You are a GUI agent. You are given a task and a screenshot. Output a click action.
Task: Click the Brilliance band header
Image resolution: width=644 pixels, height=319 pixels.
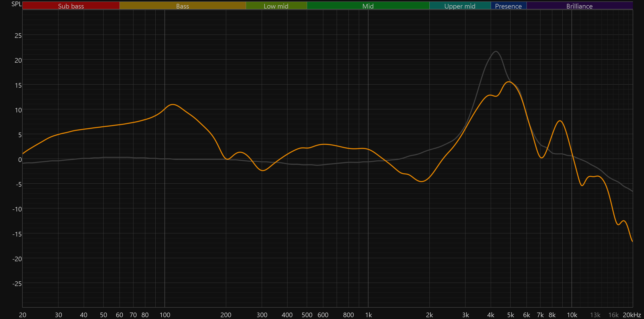coord(579,6)
